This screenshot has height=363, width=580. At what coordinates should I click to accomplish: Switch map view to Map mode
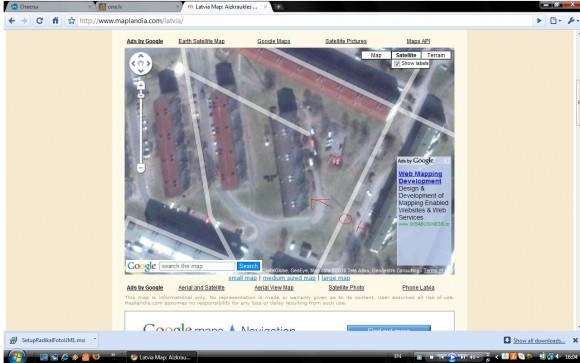click(376, 55)
